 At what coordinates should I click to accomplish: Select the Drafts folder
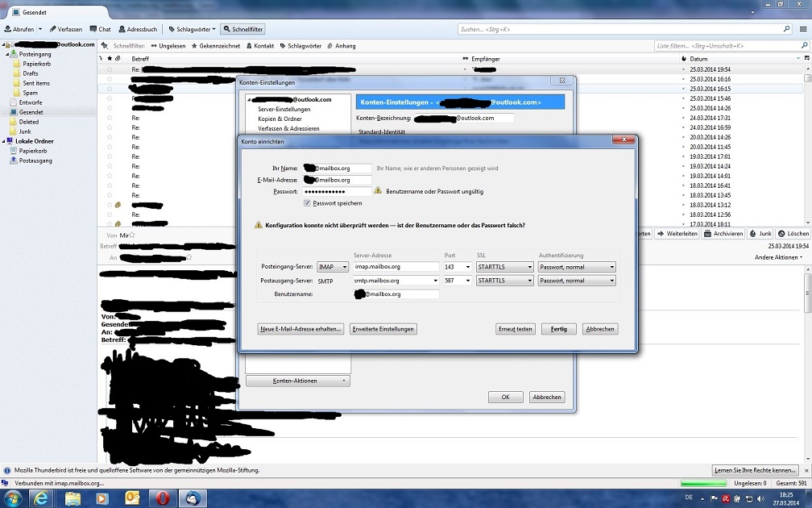31,73
